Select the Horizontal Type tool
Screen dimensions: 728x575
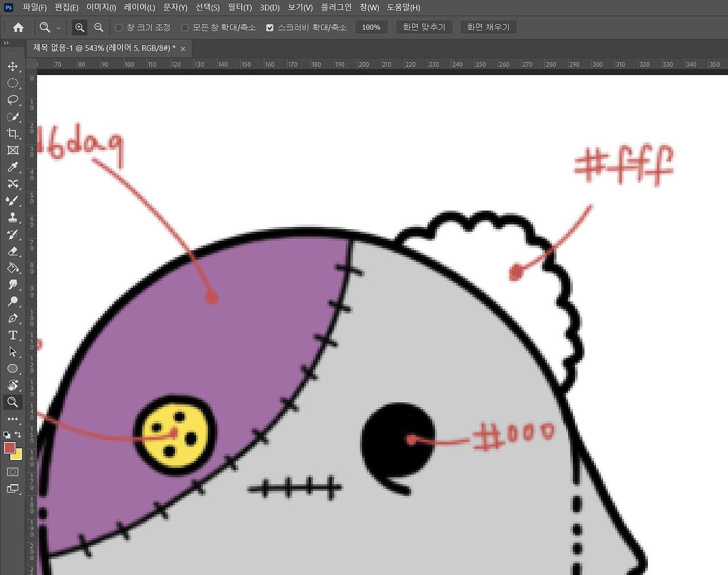(x=13, y=335)
